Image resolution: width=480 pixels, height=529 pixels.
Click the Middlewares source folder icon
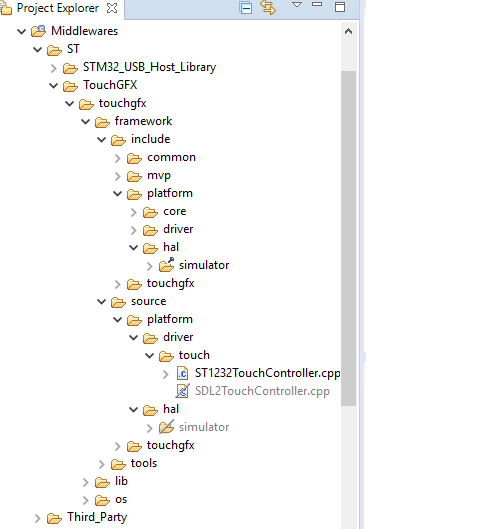coord(38,31)
